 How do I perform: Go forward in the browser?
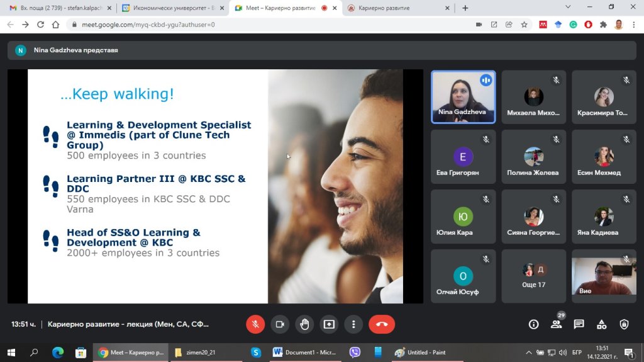tap(25, 25)
